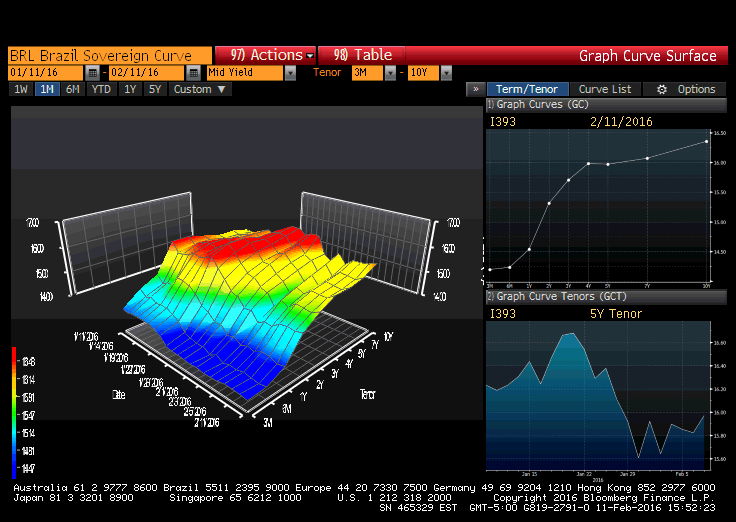
Task: Click the 10Y endpoint on yield curve chart
Action: click(707, 141)
